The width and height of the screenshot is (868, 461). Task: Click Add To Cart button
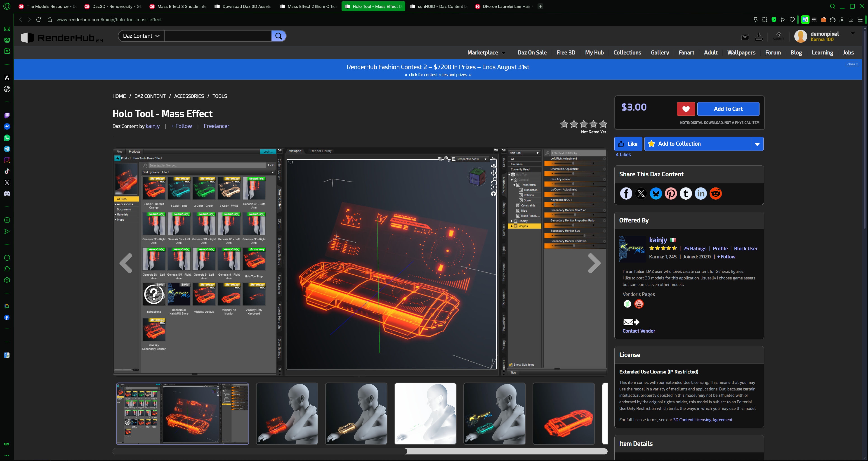point(728,109)
